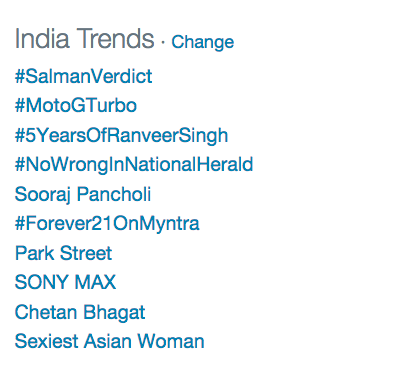Show tweets about the National Herald hashtag

point(134,164)
